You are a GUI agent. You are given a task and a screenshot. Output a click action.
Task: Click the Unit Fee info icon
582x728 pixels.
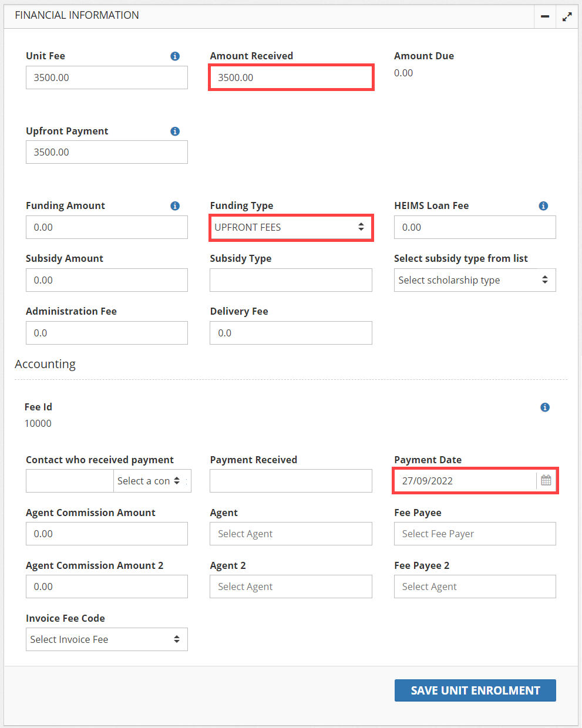pos(175,56)
